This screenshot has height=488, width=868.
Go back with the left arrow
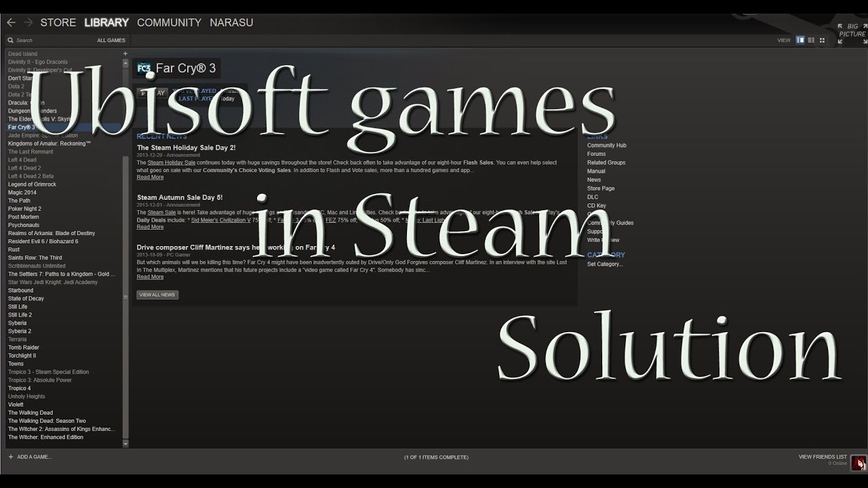point(11,22)
